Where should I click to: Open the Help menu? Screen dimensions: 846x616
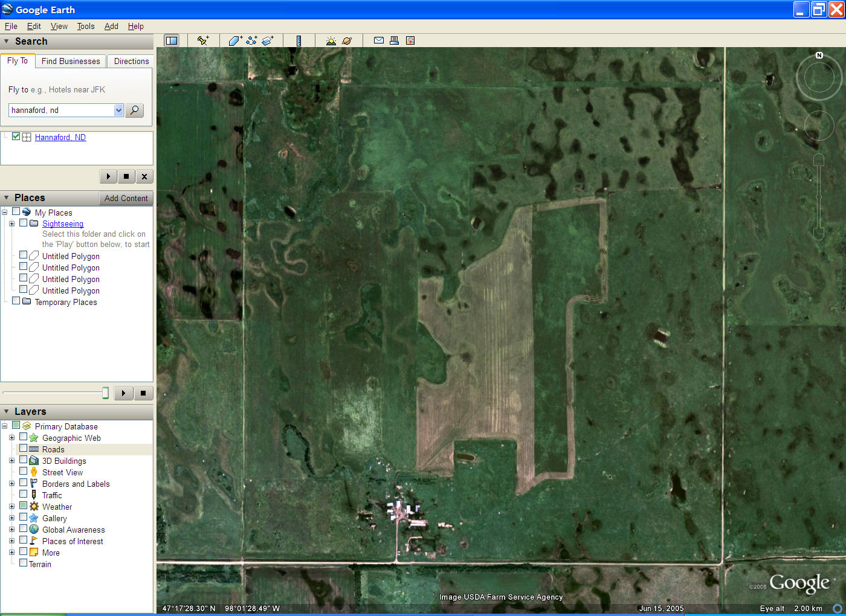point(136,26)
